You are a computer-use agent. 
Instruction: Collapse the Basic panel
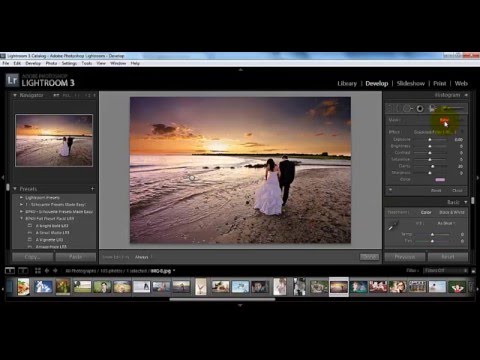(466, 202)
